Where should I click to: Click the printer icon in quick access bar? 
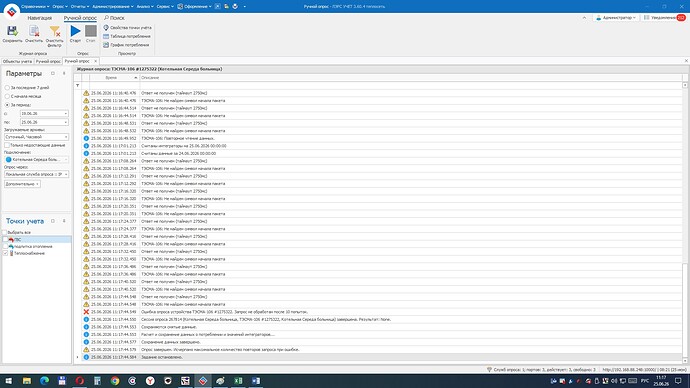[235, 7]
